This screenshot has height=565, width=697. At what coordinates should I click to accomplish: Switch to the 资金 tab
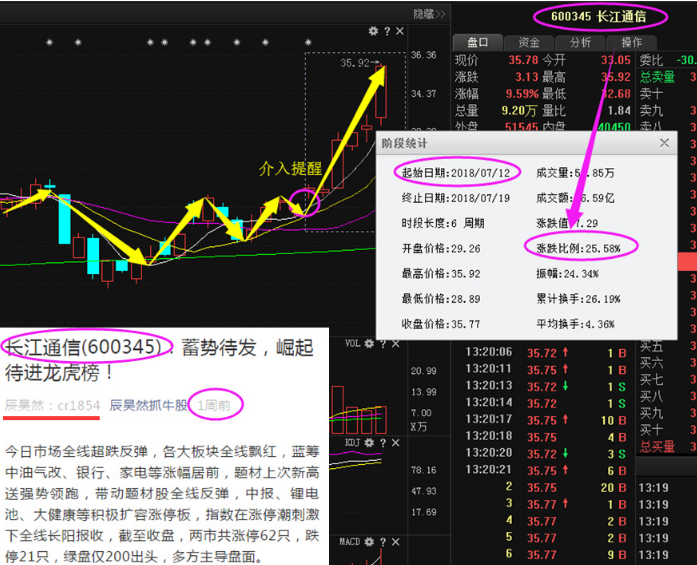tap(529, 43)
